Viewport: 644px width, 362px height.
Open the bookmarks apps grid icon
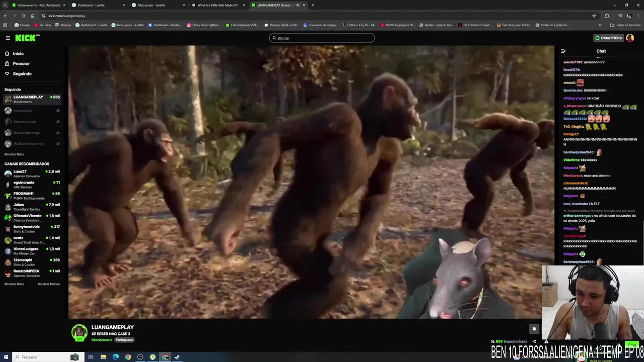(5, 25)
